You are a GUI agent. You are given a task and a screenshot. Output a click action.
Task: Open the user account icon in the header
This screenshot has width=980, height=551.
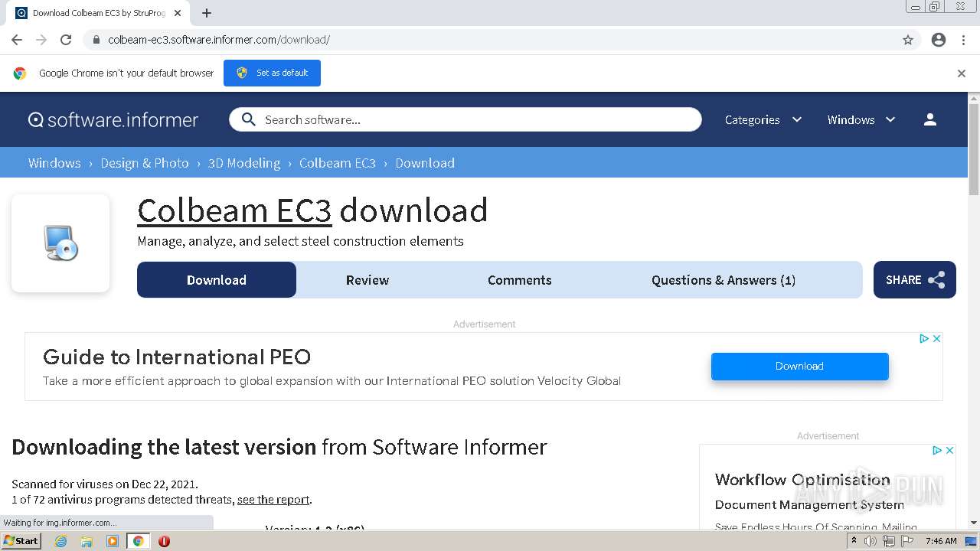930,119
